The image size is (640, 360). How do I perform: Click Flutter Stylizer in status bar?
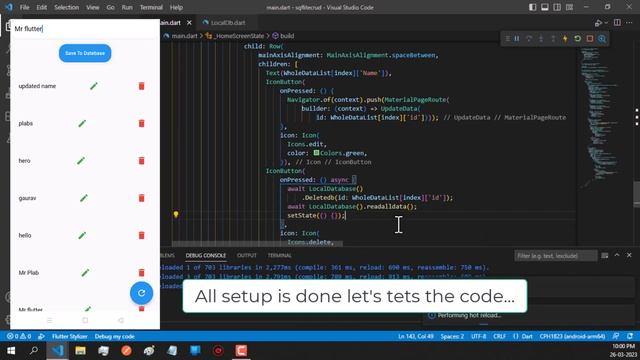[x=69, y=336]
